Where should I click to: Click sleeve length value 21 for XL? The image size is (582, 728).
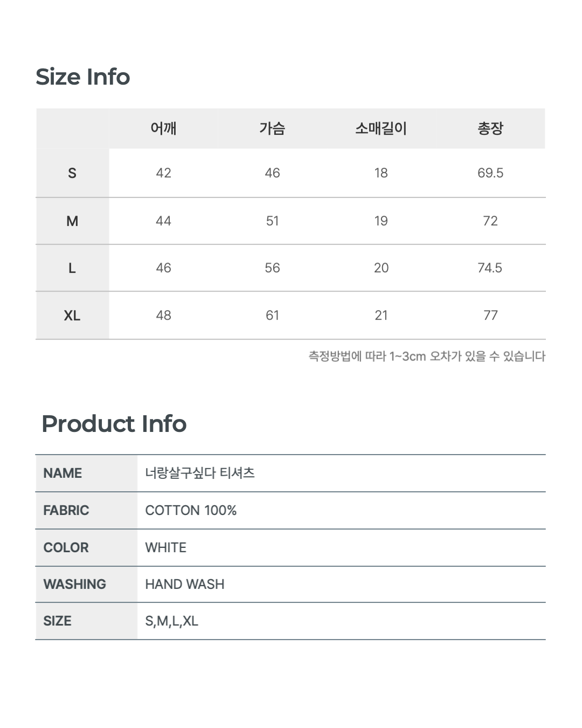[381, 315]
